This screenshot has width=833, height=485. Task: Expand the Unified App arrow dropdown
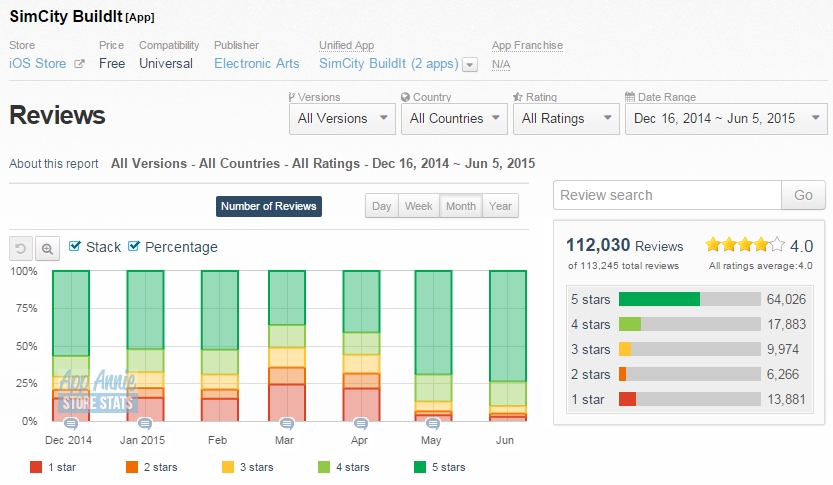(x=470, y=65)
